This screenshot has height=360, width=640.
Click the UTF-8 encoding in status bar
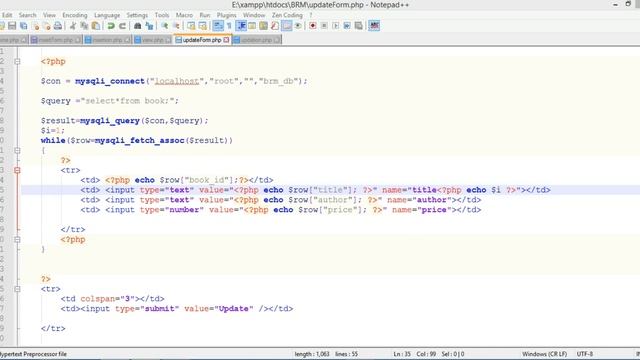coord(584,354)
